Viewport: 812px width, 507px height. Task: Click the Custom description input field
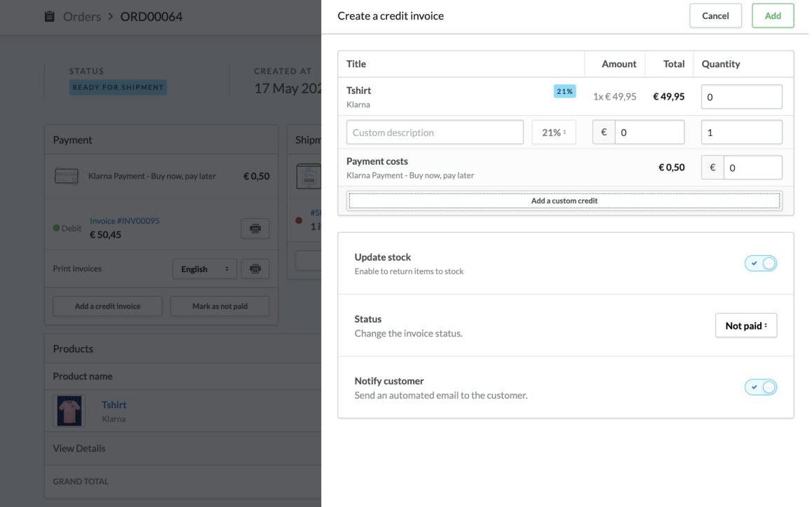pos(435,132)
